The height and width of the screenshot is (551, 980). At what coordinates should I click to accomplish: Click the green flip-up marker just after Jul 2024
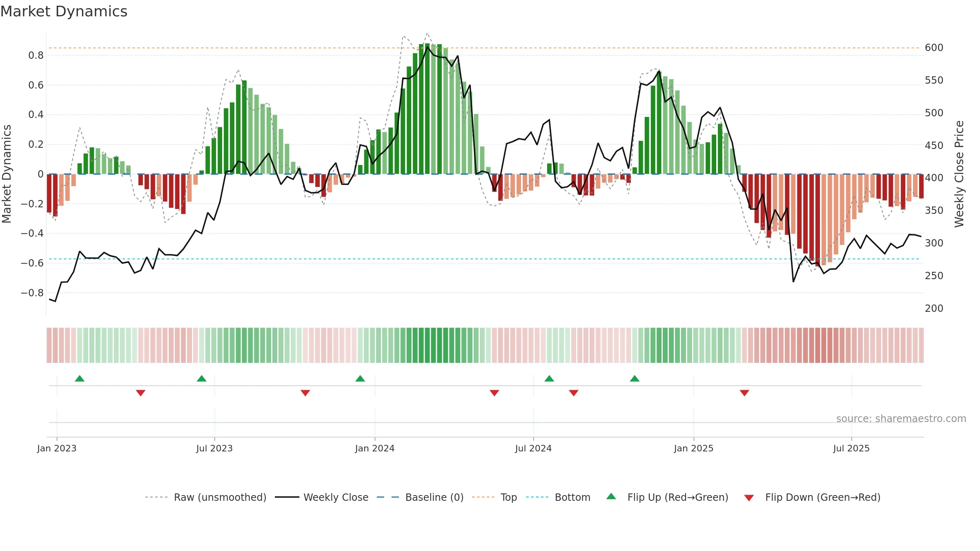pyautogui.click(x=549, y=378)
